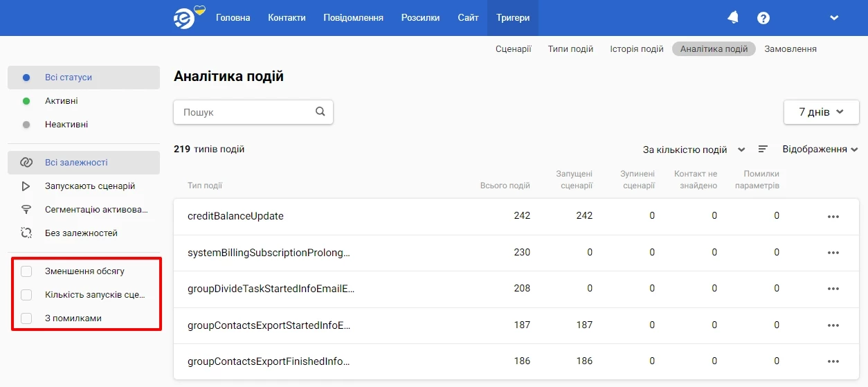Open the groupDivideTaskStartedInfoEmailE... event type
868x387 pixels.
(271, 289)
